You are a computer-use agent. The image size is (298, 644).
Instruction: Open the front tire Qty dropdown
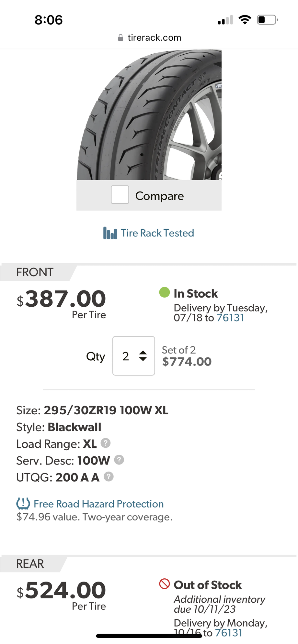point(133,356)
